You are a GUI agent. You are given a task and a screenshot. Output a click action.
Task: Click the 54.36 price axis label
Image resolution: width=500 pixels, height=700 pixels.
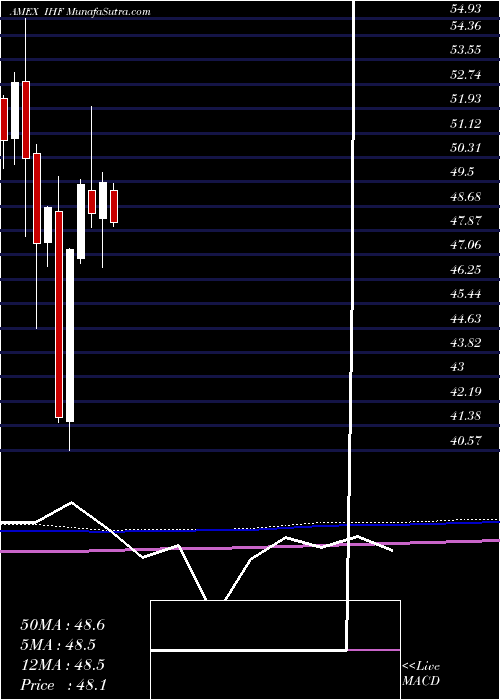pyautogui.click(x=466, y=26)
